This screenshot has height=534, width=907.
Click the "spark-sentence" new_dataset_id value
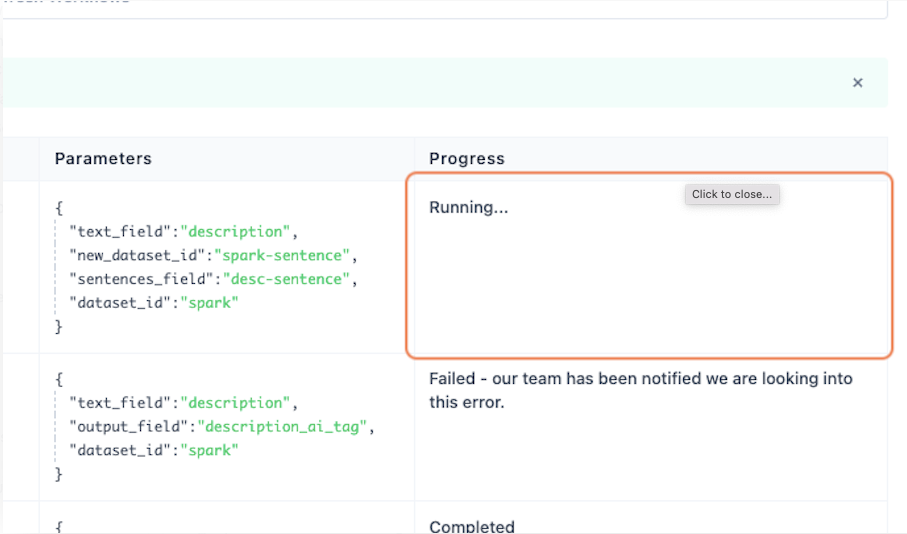(282, 255)
